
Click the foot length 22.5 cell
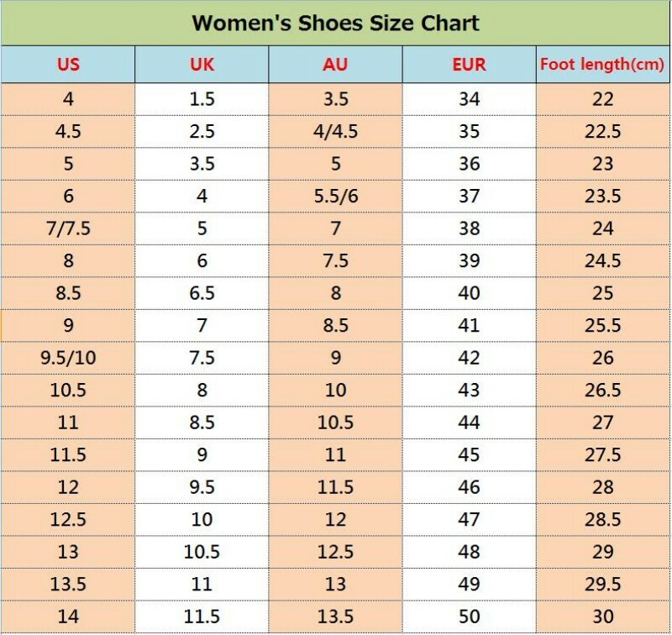click(602, 132)
